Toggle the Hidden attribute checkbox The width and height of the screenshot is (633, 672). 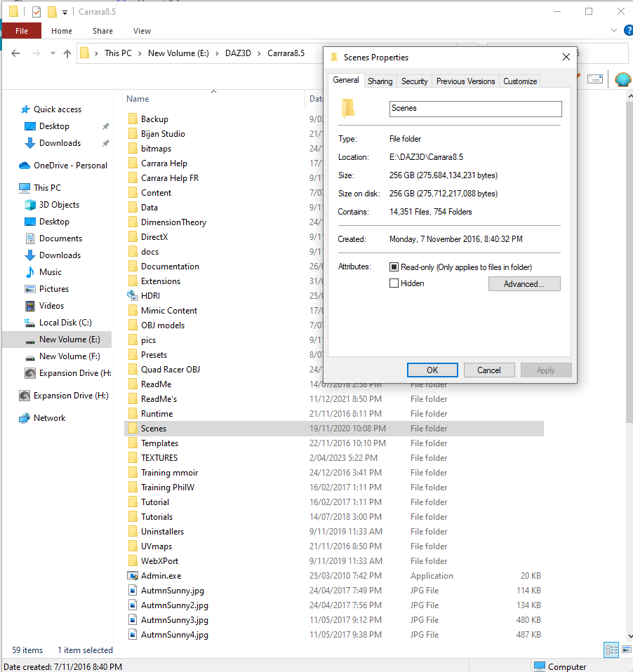(394, 283)
